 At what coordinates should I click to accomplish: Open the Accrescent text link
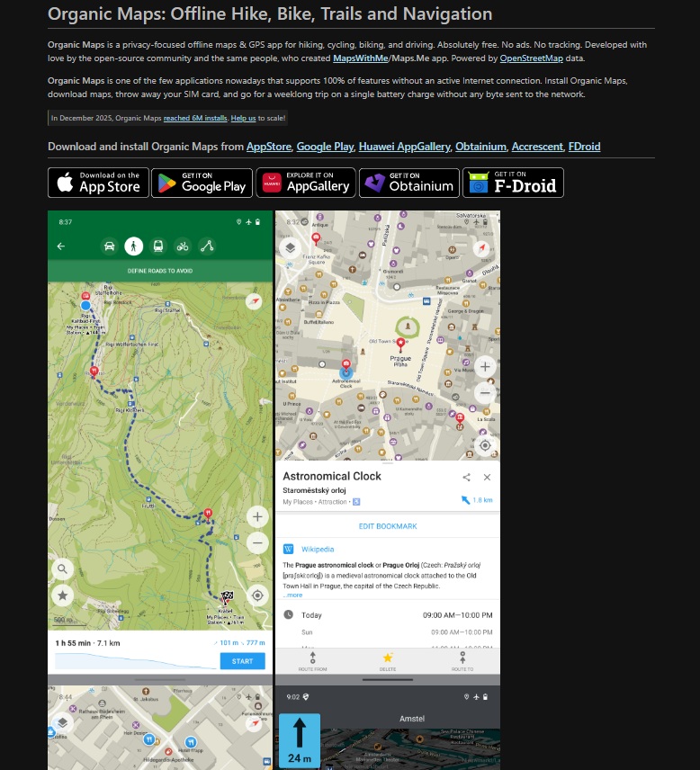click(537, 147)
